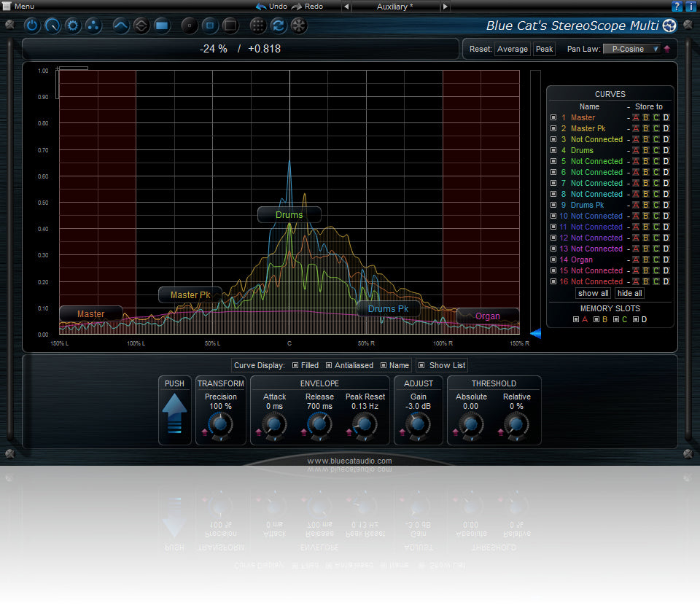Screen dimensions: 700x605
Task: Go to next preset with right arrow
Action: point(446,7)
